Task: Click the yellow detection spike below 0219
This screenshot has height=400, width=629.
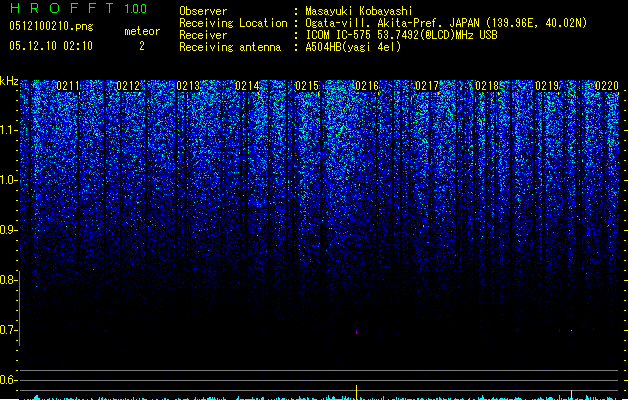Action: coord(572,394)
